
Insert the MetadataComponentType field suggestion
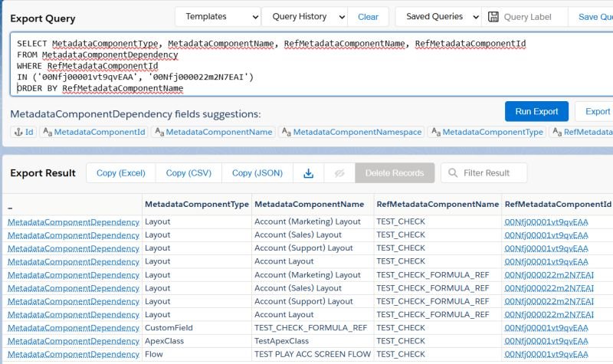487,132
